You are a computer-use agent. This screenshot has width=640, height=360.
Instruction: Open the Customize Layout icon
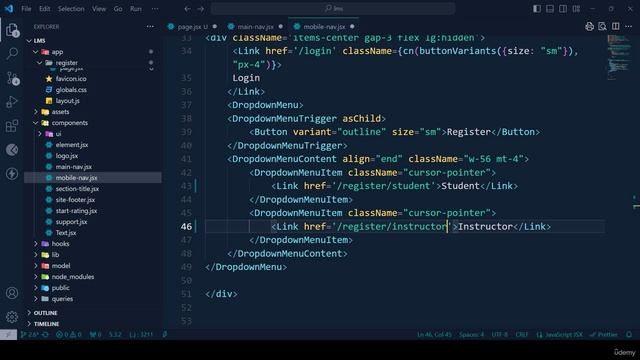[576, 9]
